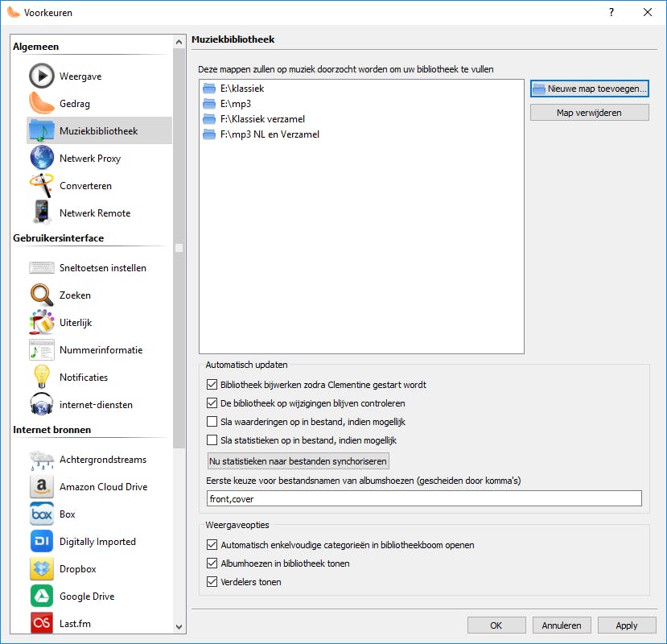667x644 pixels.
Task: Uncheck Verdelers tonen
Action: 212,581
